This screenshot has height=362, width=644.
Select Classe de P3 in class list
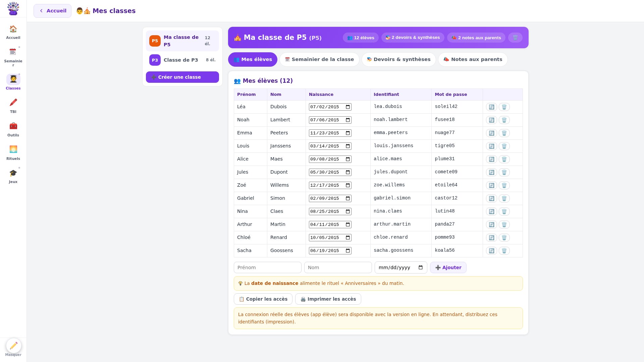(182, 60)
